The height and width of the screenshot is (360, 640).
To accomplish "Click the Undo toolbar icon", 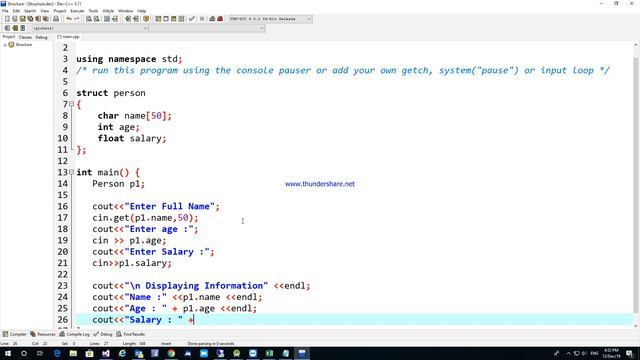I will (x=69, y=19).
